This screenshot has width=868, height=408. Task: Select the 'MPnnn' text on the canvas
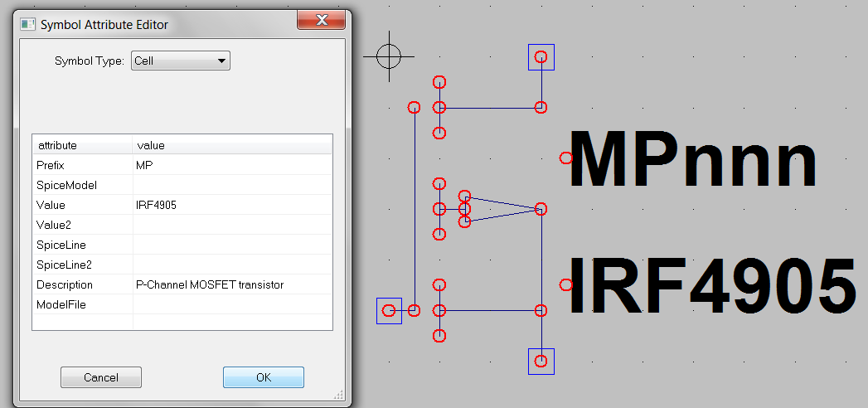click(693, 159)
